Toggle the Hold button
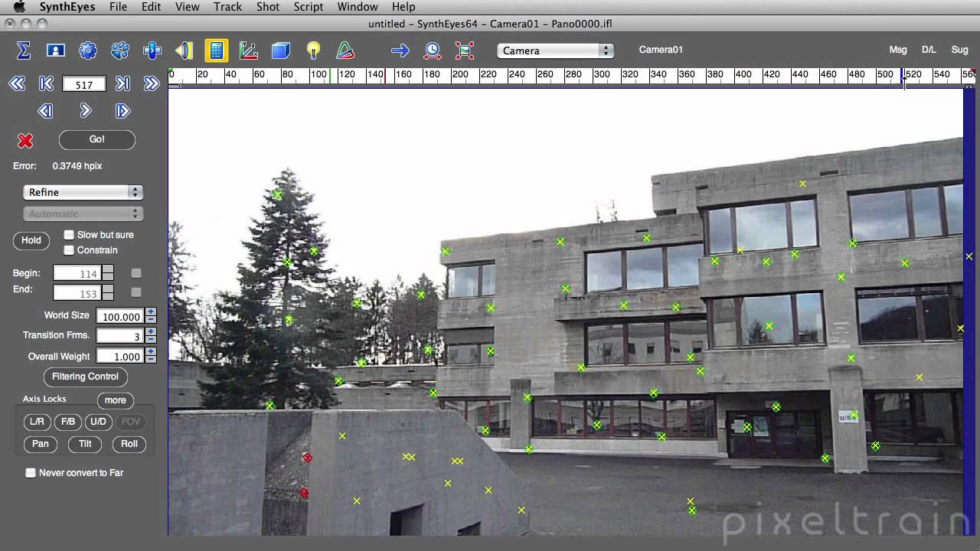This screenshot has width=980, height=551. (x=31, y=240)
